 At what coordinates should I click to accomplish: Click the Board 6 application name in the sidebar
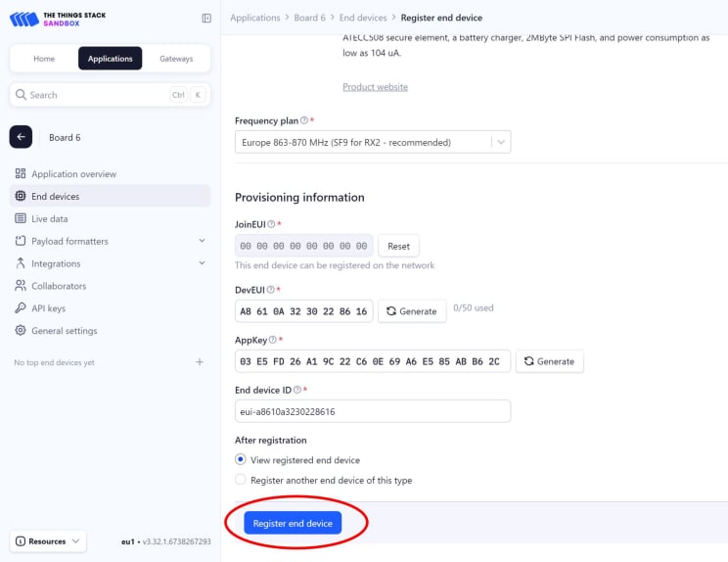[65, 137]
